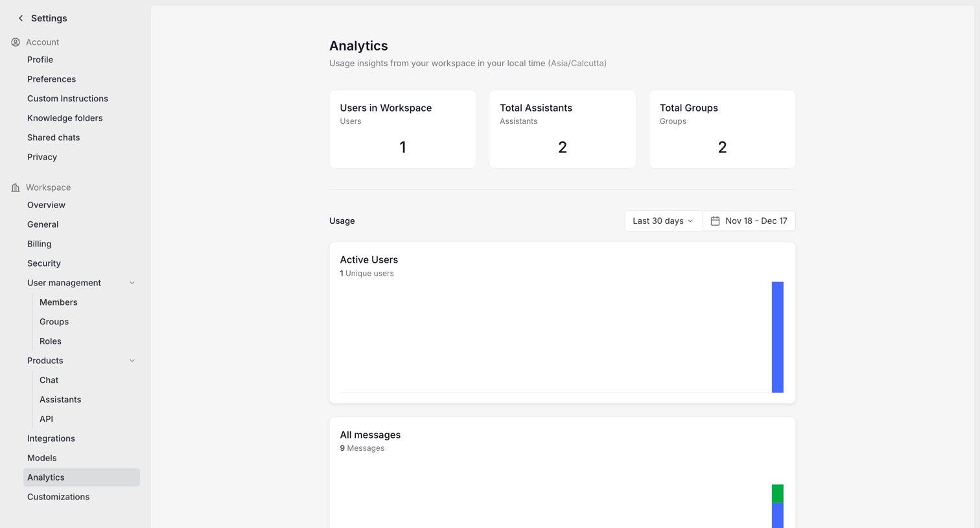980x528 pixels.
Task: Open Custom Instructions page
Action: pyautogui.click(x=67, y=99)
